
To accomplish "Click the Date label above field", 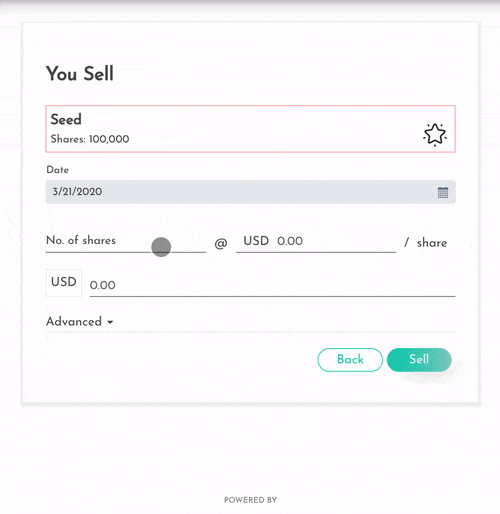I will pyautogui.click(x=58, y=170).
